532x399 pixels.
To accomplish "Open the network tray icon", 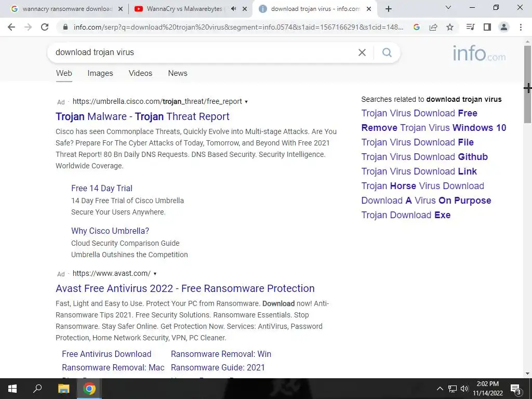I will coord(453,389).
